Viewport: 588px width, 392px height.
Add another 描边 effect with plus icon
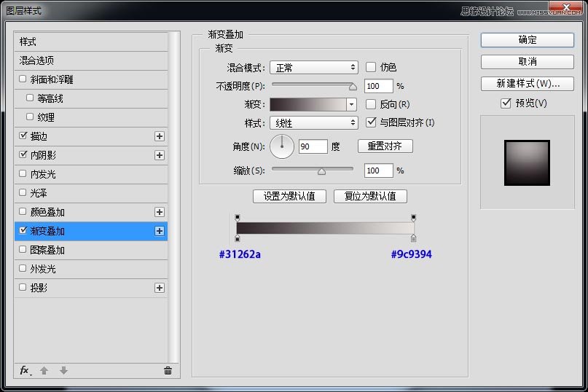[x=160, y=136]
